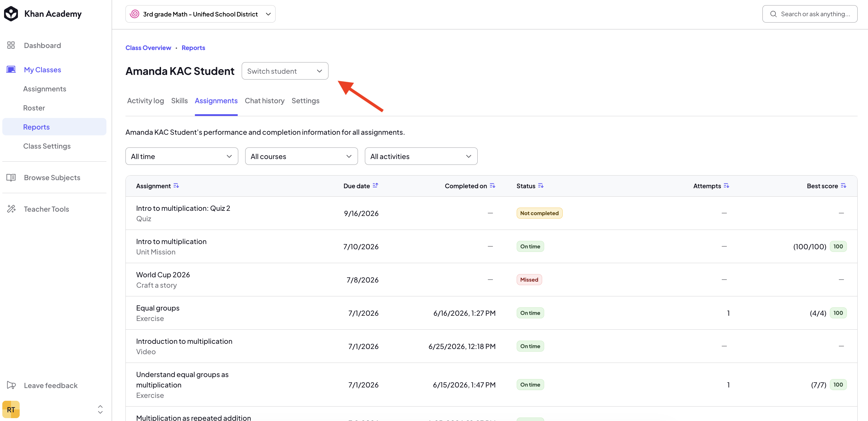Screen dimensions: 868x421
Task: Open Roster in the sidebar
Action: pos(34,108)
